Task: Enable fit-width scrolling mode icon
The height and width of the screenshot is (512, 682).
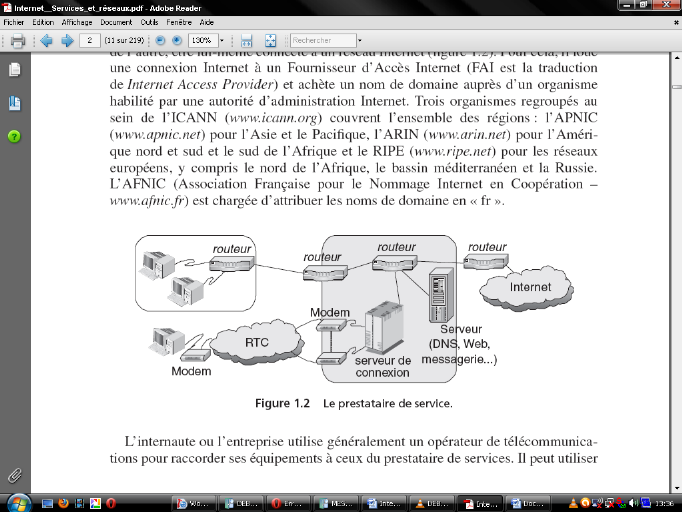Action: pyautogui.click(x=246, y=40)
